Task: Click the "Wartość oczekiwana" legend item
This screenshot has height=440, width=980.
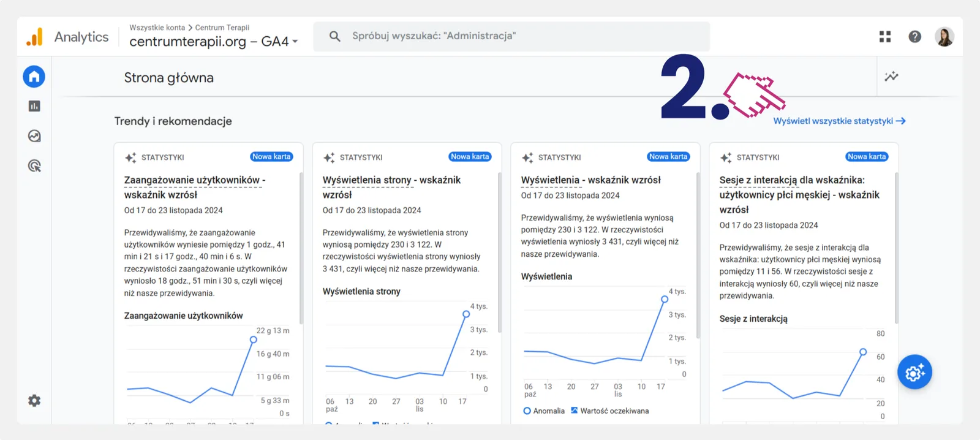Action: click(x=609, y=411)
